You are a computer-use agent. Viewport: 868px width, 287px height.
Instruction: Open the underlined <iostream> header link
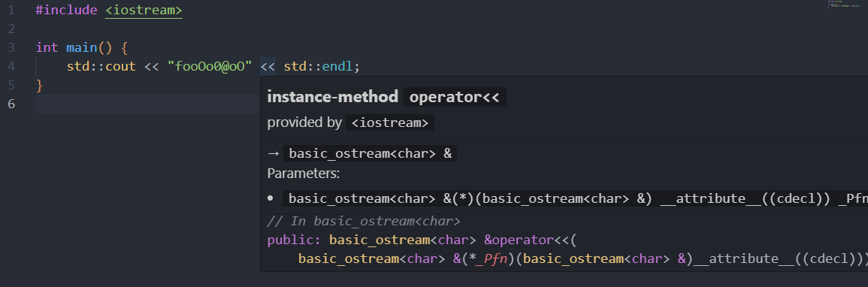click(144, 10)
